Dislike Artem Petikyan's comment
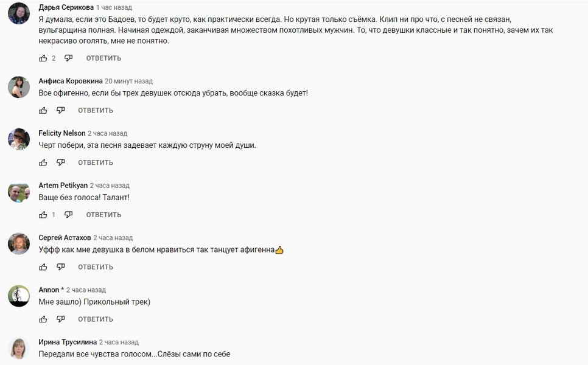Image resolution: width=588 pixels, height=365 pixels. coord(68,215)
